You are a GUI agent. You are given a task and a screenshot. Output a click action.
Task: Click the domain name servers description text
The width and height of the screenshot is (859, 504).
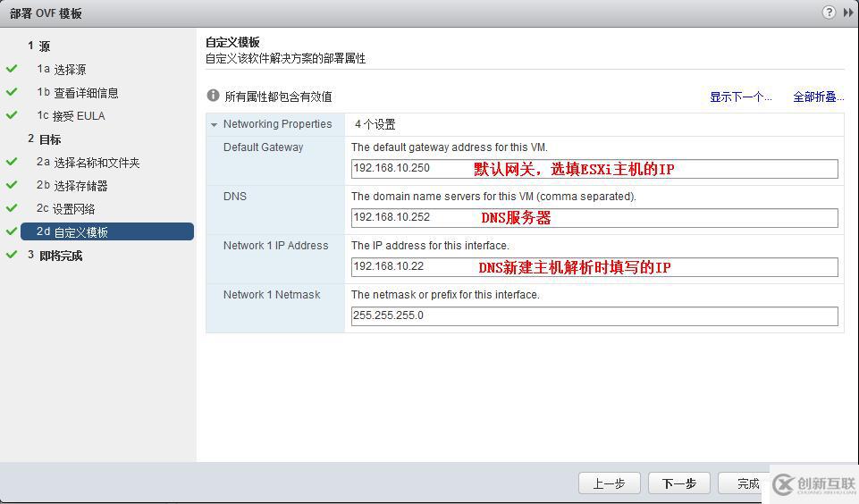(x=493, y=196)
